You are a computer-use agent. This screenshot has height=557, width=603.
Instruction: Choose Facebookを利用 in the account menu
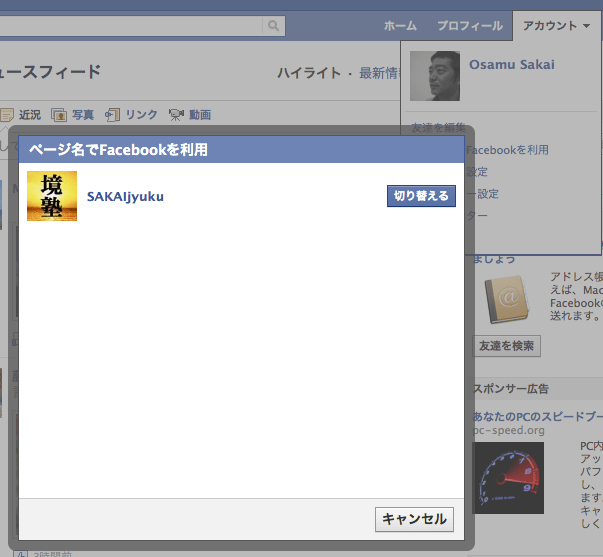[507, 150]
